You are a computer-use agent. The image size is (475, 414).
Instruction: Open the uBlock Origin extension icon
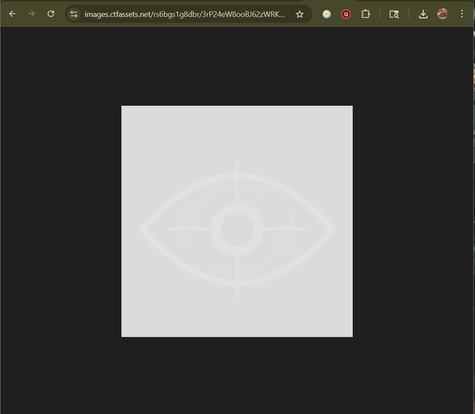click(346, 14)
